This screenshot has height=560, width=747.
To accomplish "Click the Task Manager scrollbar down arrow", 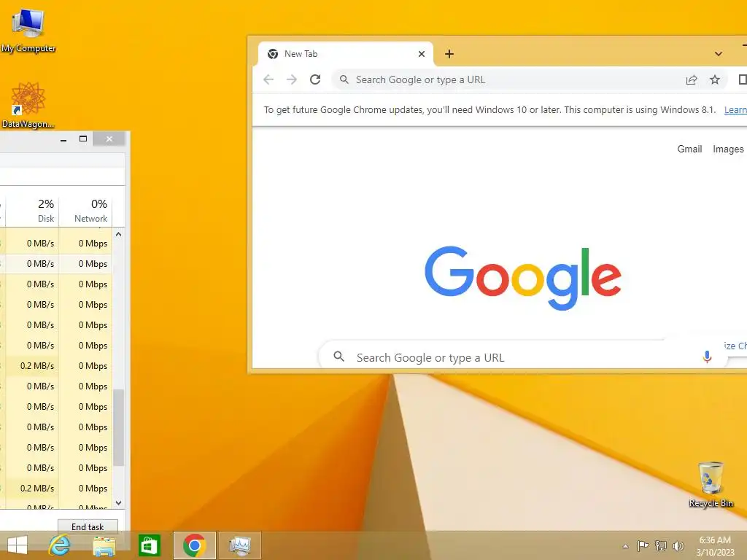I will coord(118,503).
